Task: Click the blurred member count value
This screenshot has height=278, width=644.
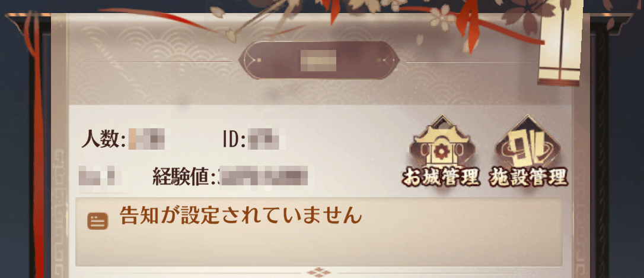Action: [x=146, y=139]
